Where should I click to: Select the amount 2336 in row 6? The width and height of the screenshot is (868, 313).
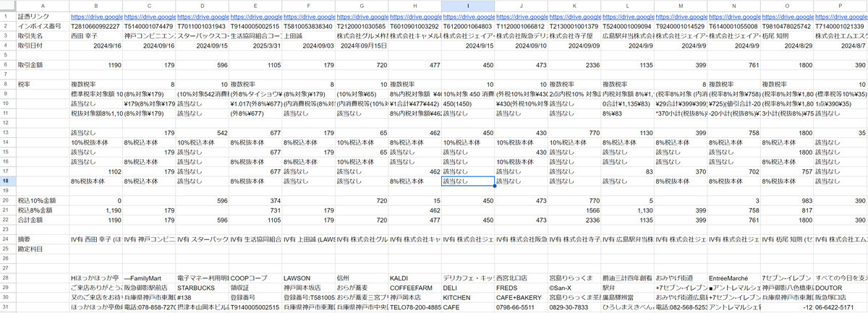click(x=574, y=64)
